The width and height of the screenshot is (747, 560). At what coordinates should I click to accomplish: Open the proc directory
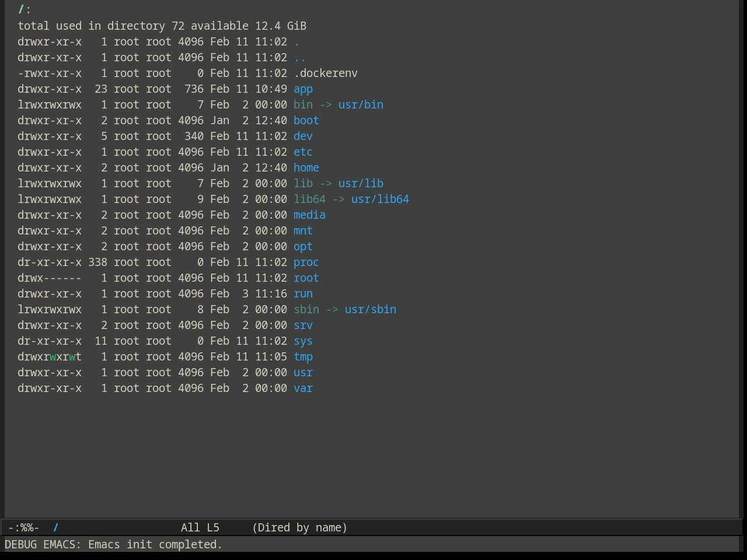tap(306, 262)
